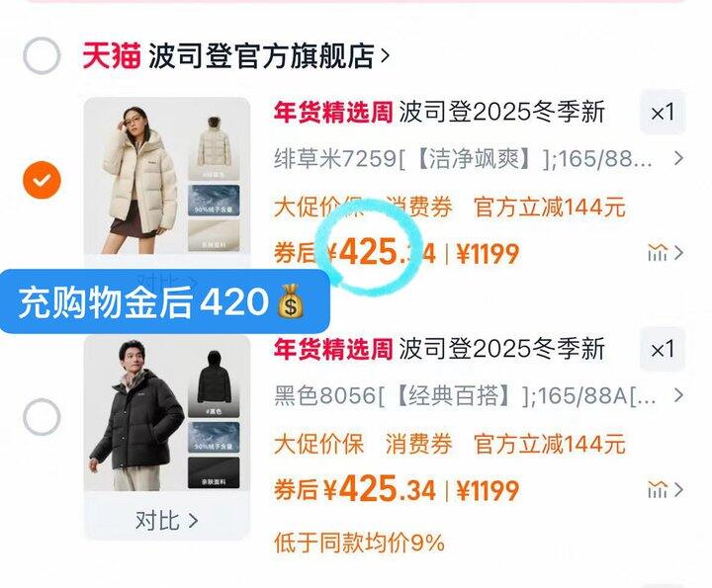
Task: Open store page via chevron after 旗舰店
Action: [385, 55]
